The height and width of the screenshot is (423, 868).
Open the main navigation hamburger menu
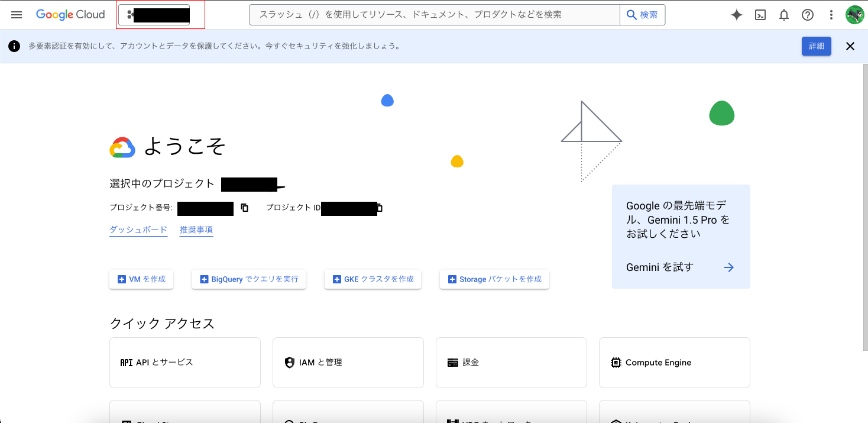17,15
